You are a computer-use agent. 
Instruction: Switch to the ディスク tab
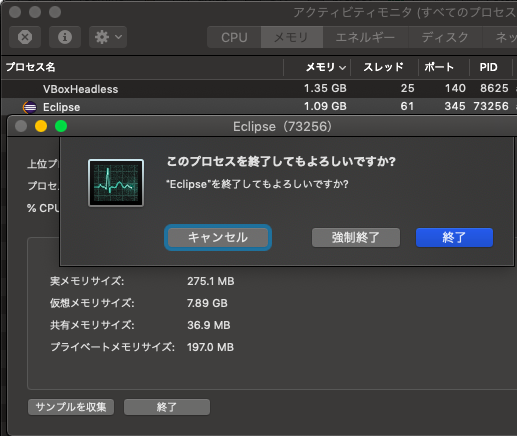[445, 37]
